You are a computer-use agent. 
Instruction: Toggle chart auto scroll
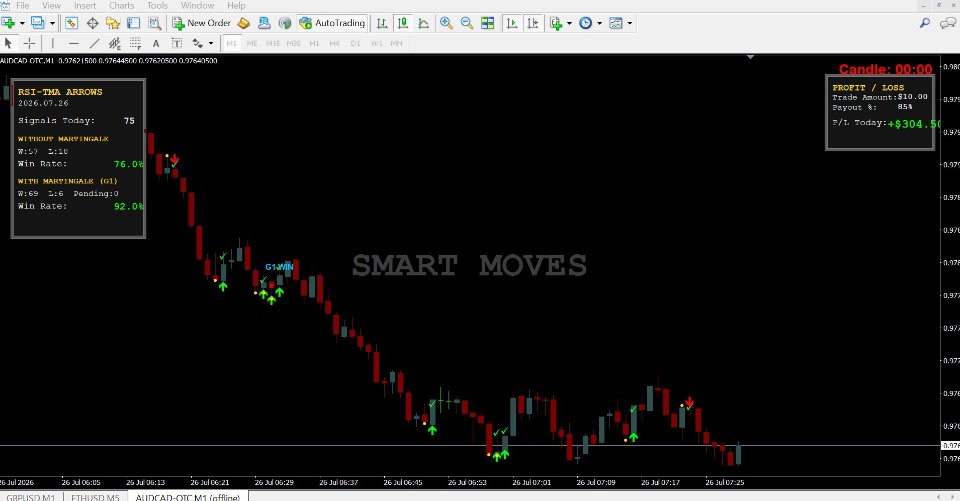pyautogui.click(x=512, y=23)
